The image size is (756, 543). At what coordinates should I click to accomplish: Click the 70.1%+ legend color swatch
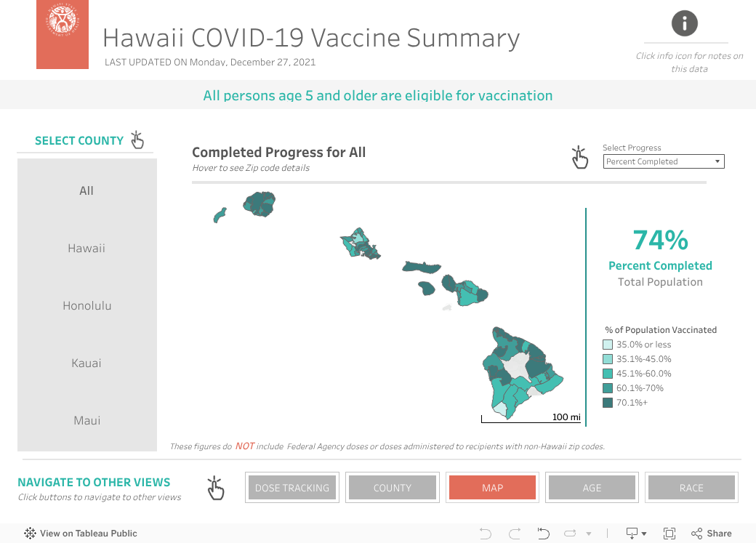tap(608, 403)
